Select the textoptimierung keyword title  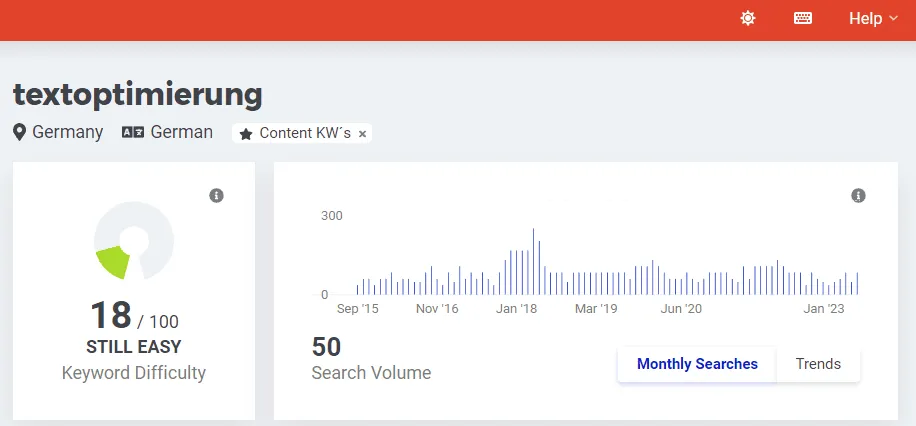tap(138, 95)
